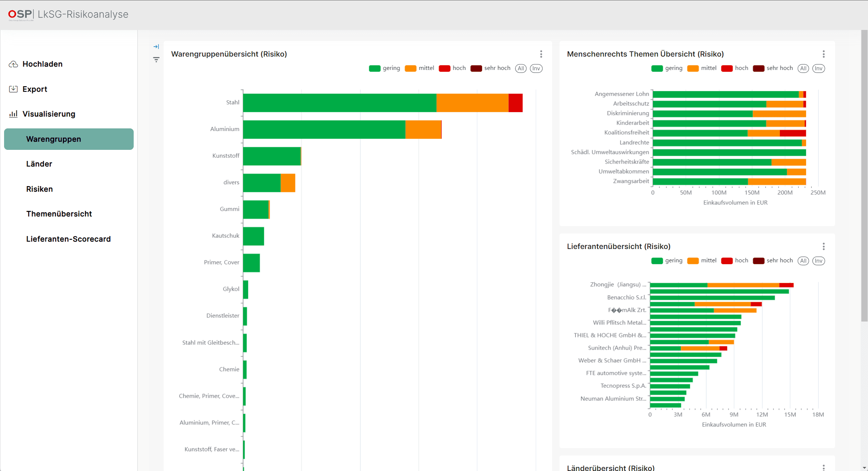Click Weber & Schaer GmbH label
This screenshot has height=471, width=868.
(x=612, y=360)
